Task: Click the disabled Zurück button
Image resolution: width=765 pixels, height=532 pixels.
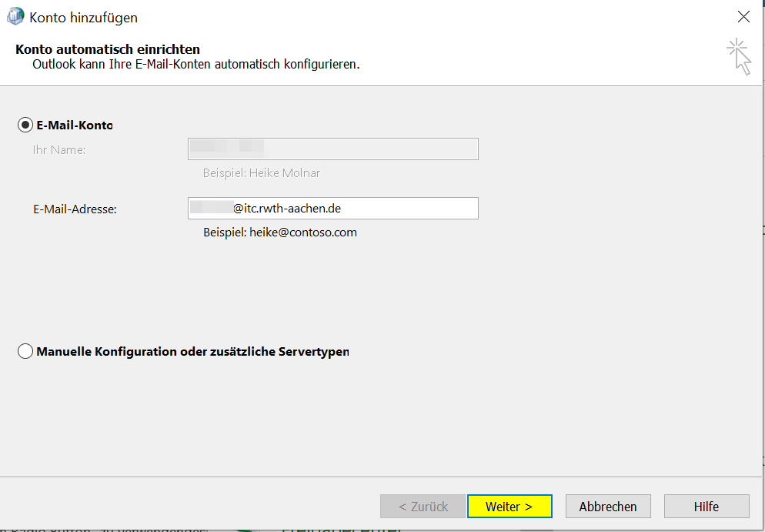Action: click(x=423, y=506)
